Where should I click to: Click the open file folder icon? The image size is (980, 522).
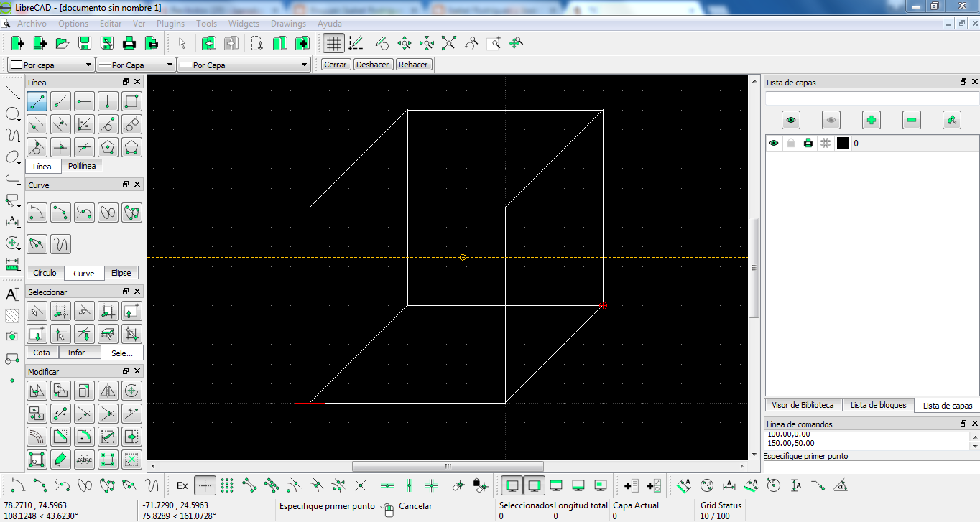click(x=63, y=43)
